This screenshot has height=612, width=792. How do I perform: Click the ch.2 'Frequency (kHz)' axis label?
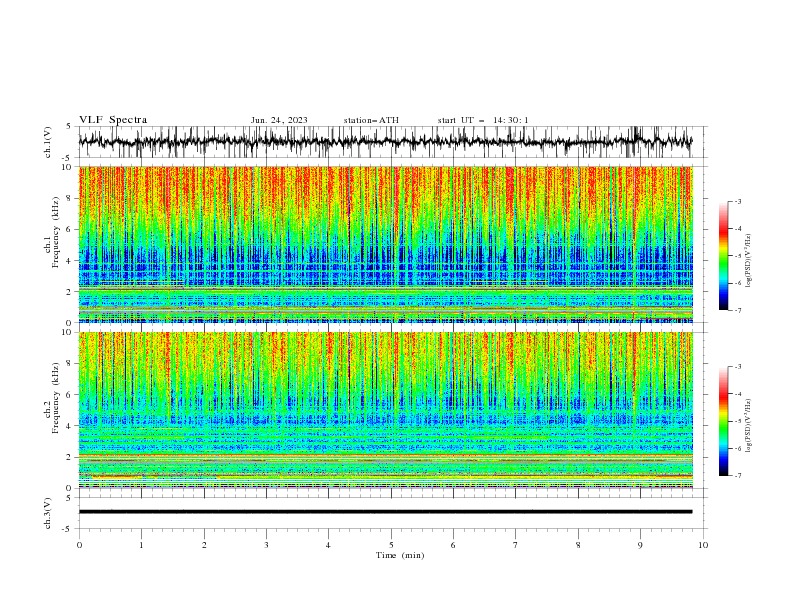pos(55,398)
